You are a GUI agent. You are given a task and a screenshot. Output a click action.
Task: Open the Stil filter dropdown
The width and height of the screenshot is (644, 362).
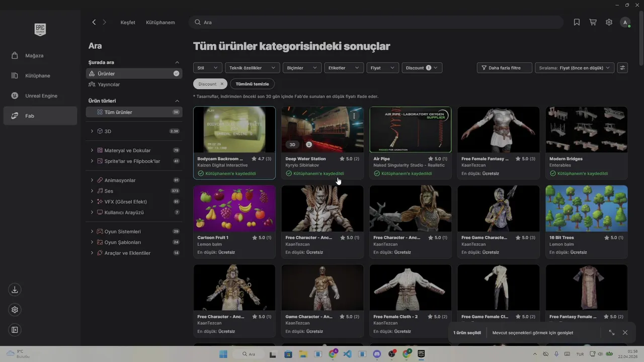tap(207, 68)
